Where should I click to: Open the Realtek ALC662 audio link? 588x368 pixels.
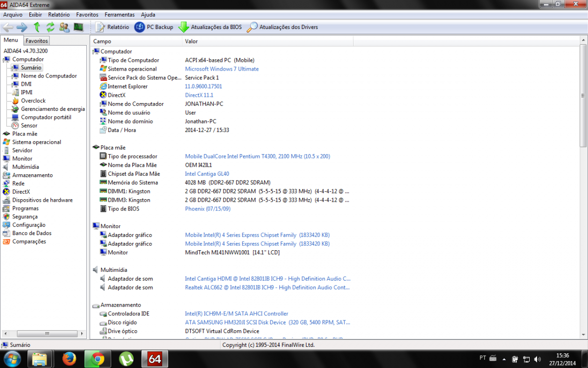(x=267, y=288)
